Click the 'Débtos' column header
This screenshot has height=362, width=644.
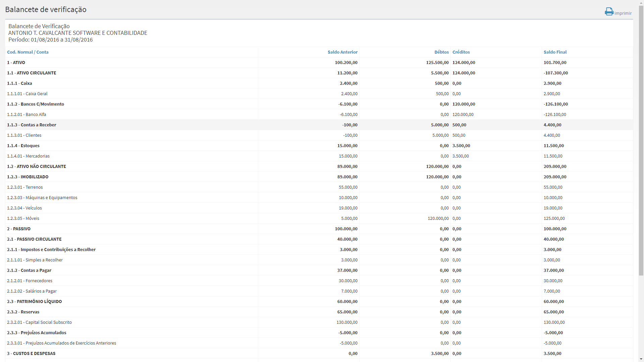(x=441, y=52)
